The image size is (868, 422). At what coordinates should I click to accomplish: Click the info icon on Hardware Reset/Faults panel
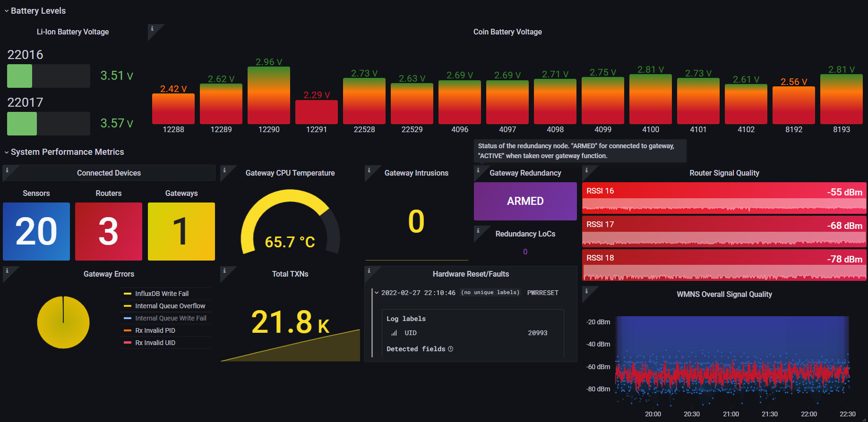pyautogui.click(x=369, y=271)
